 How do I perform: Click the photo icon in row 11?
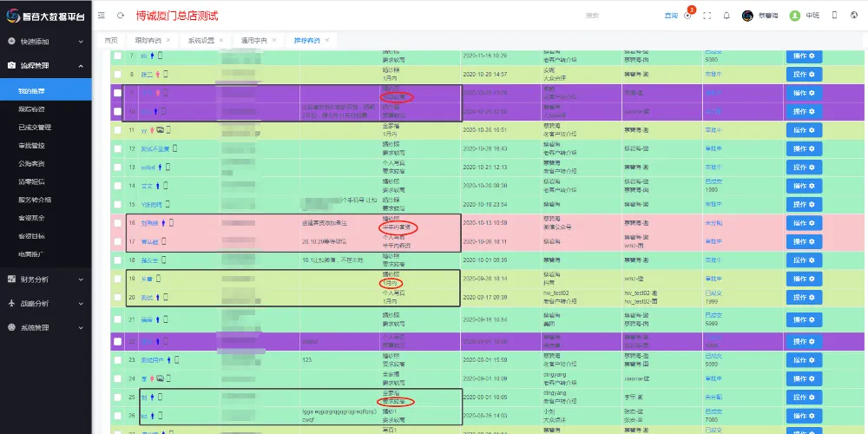pyautogui.click(x=160, y=130)
